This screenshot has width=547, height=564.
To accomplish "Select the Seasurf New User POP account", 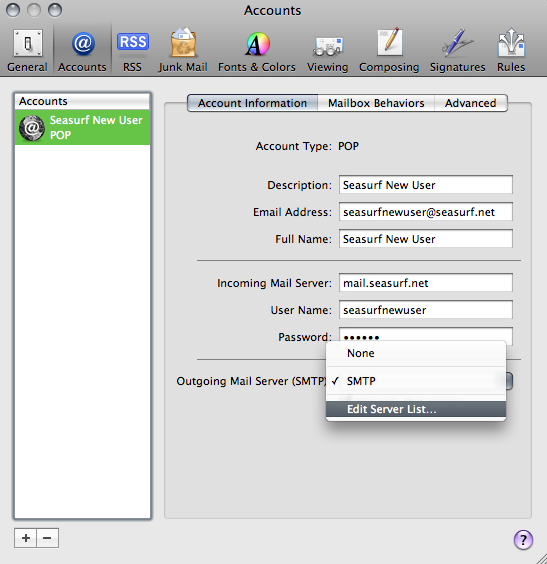I will pyautogui.click(x=82, y=128).
